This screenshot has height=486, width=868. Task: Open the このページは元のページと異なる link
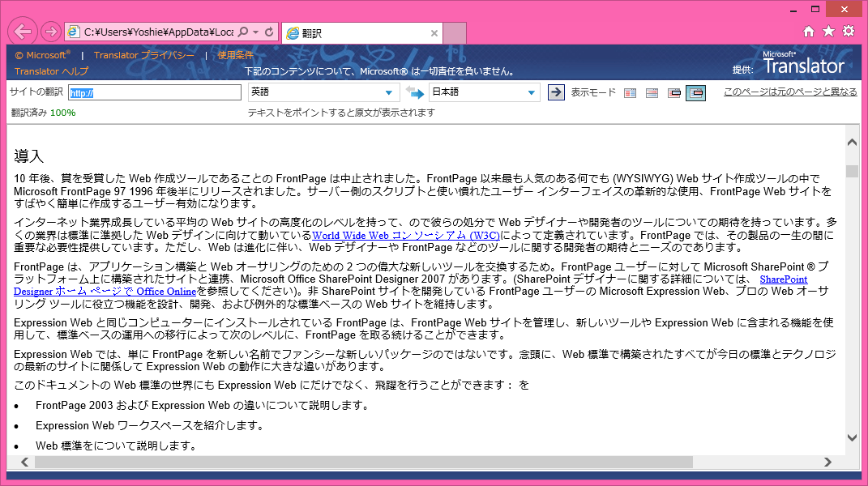click(x=790, y=92)
